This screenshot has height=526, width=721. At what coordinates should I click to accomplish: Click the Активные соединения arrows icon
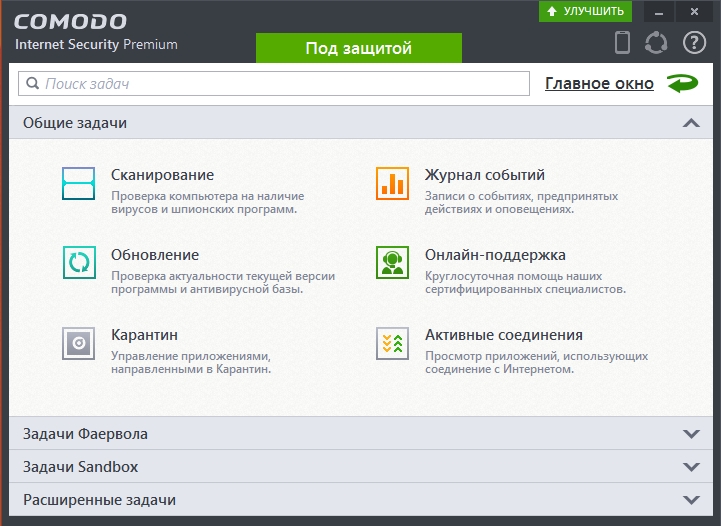click(x=392, y=343)
